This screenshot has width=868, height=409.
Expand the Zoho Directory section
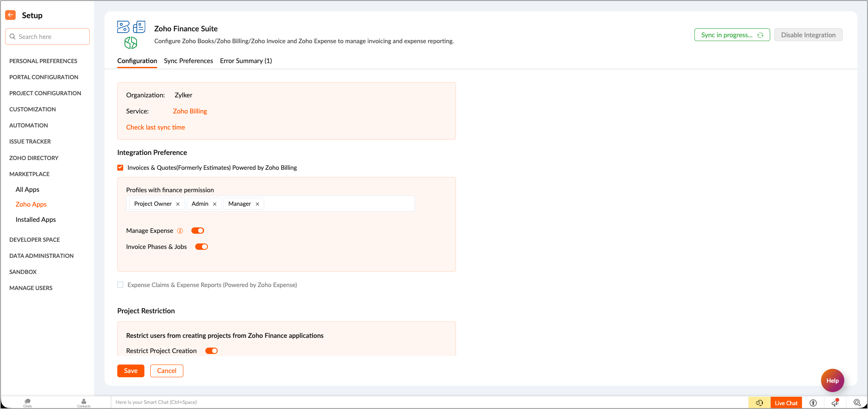click(34, 158)
